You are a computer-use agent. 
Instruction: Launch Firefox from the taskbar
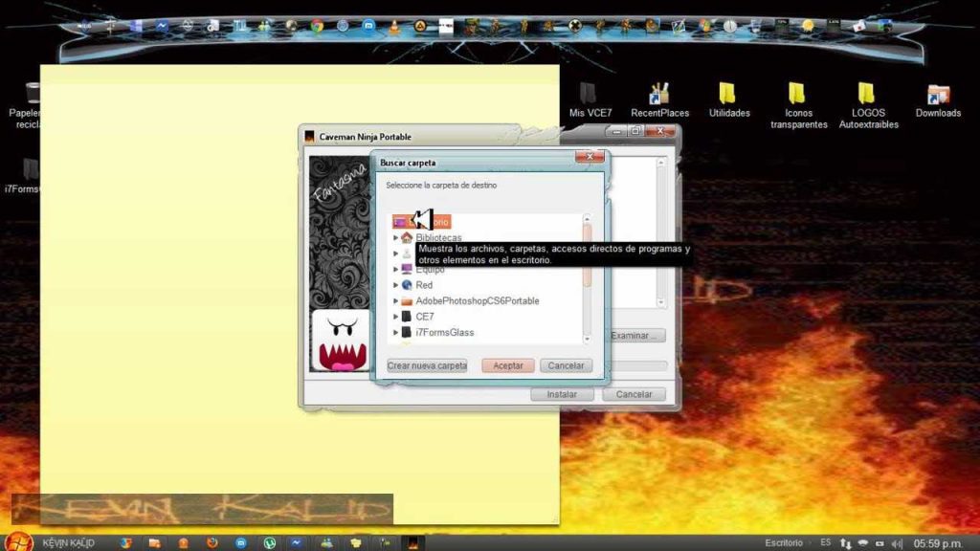[212, 542]
